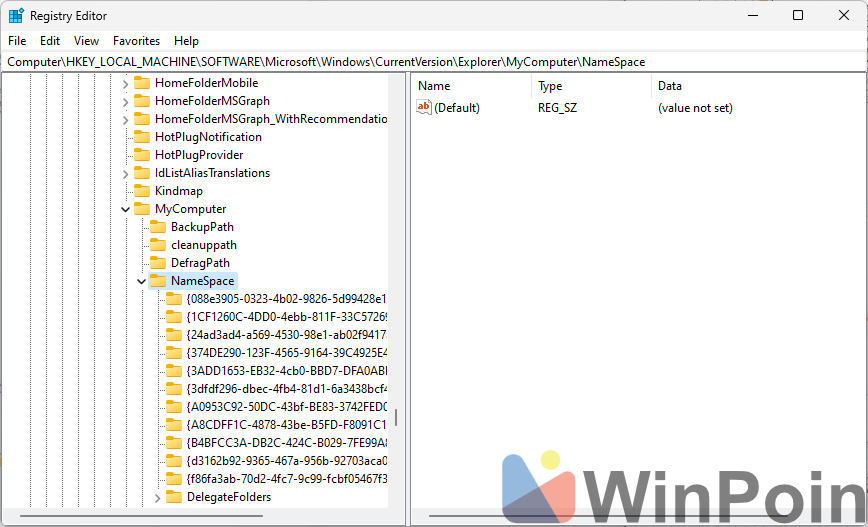The image size is (868, 527).
Task: Select the NameSpace key label
Action: point(203,281)
